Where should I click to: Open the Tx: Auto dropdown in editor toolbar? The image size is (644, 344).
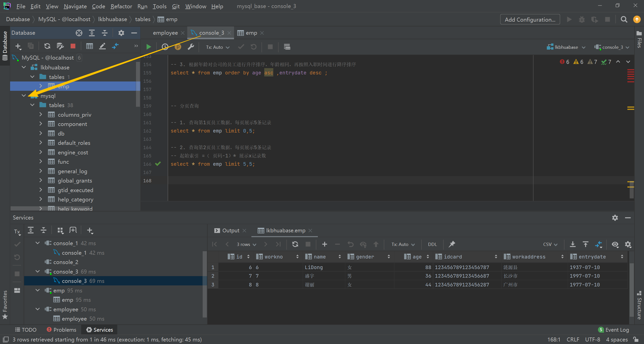(217, 47)
